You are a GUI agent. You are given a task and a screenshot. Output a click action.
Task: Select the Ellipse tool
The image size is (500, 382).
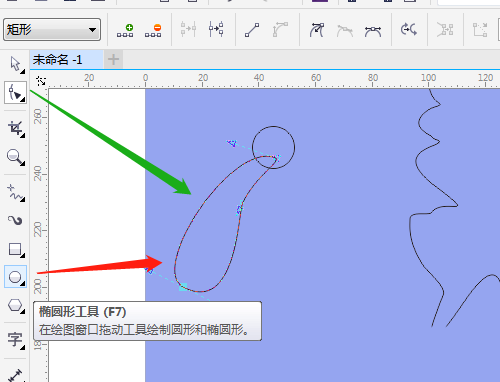pos(15,277)
